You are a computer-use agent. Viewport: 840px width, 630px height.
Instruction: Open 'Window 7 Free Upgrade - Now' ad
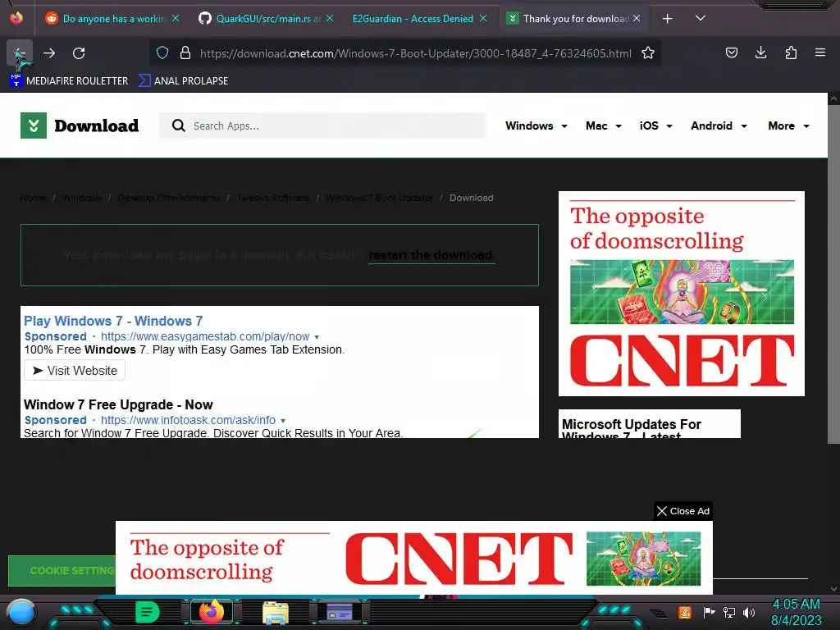(118, 404)
